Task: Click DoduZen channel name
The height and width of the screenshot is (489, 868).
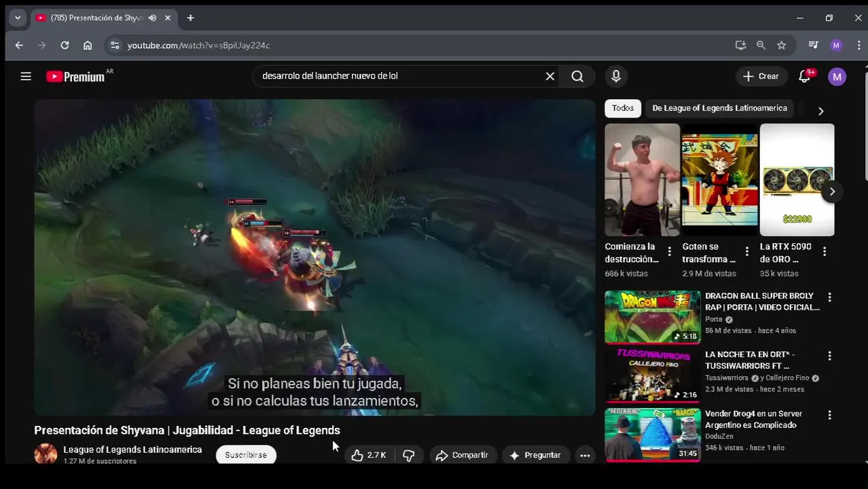Action: tap(719, 437)
